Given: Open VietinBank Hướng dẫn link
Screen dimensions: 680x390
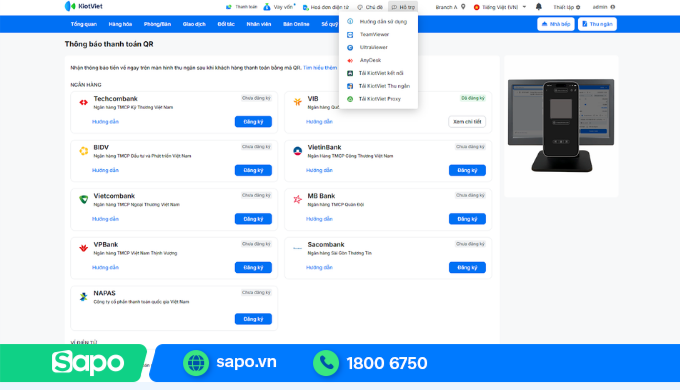Looking at the screenshot, I should tap(320, 170).
